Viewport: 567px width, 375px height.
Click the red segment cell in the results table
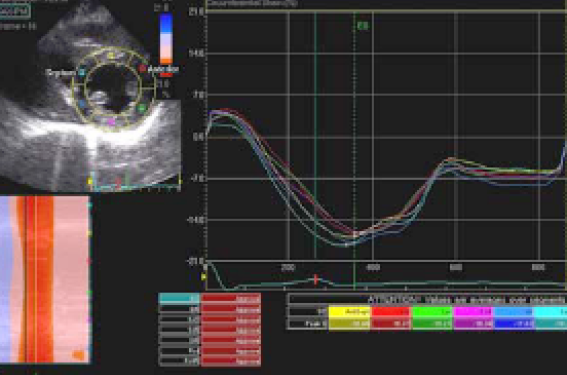[391, 312]
